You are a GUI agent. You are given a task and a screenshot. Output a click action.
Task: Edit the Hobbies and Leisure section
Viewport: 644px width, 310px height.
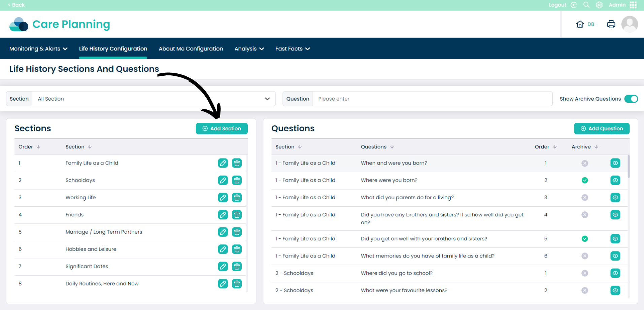tap(223, 249)
